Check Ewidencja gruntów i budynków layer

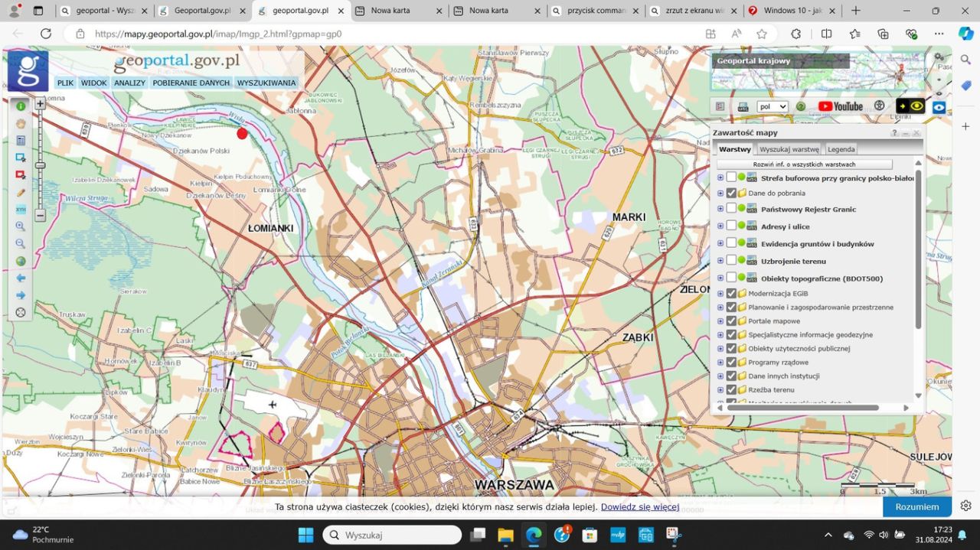coord(731,243)
